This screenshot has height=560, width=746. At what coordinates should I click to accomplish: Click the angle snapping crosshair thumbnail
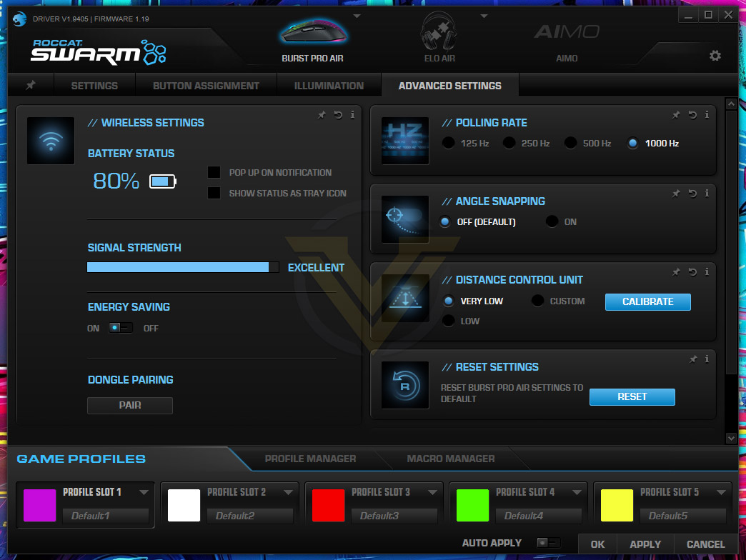click(x=405, y=219)
